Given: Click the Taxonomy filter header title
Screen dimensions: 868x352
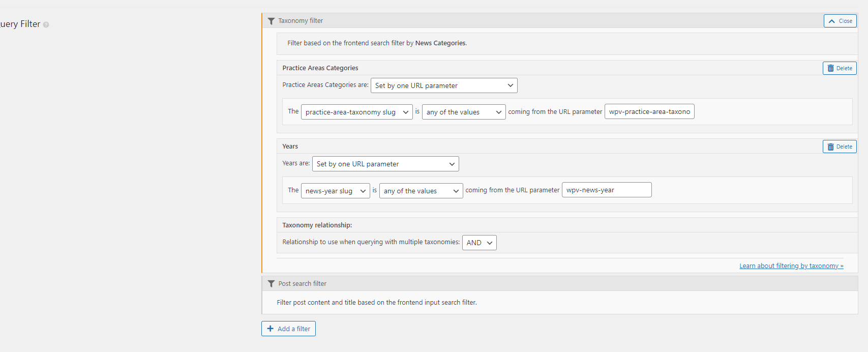Looking at the screenshot, I should 301,21.
